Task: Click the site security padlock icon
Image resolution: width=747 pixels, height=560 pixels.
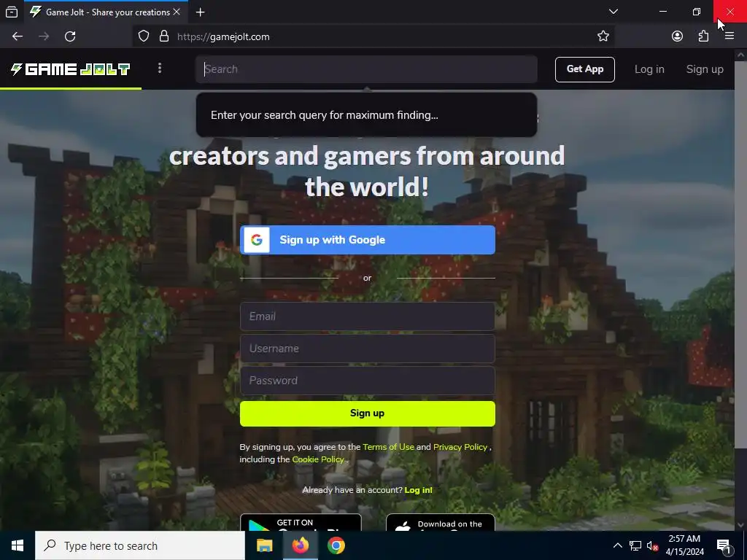Action: click(164, 36)
